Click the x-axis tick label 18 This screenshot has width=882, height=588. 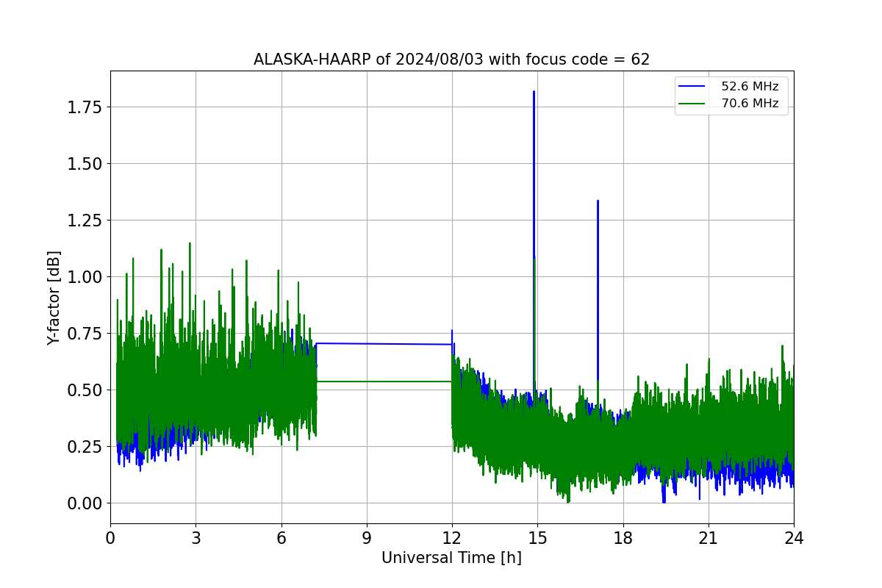tap(623, 538)
